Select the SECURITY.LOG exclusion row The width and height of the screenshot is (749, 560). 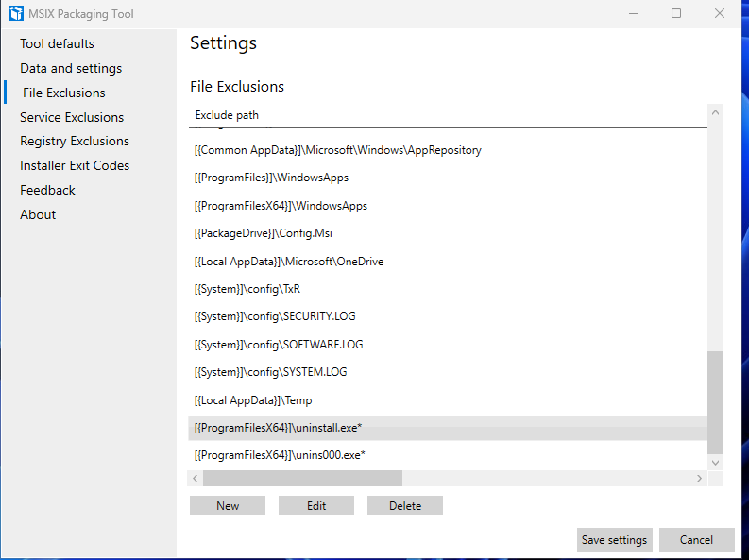(448, 316)
